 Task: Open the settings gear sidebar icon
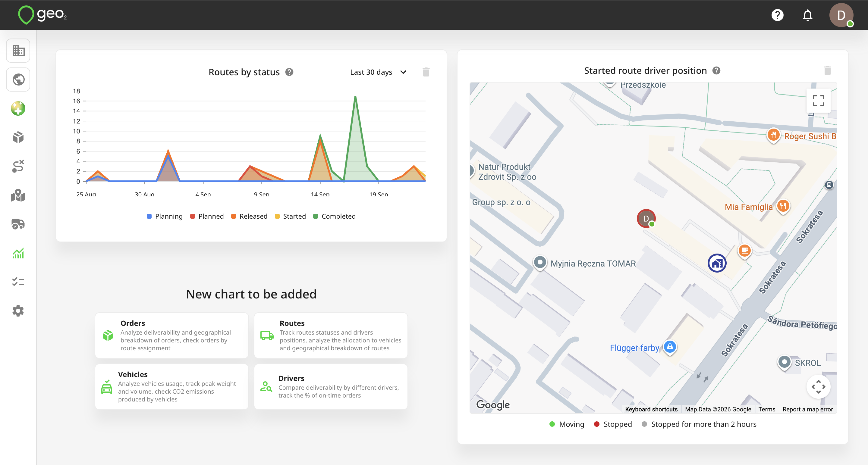coord(18,311)
